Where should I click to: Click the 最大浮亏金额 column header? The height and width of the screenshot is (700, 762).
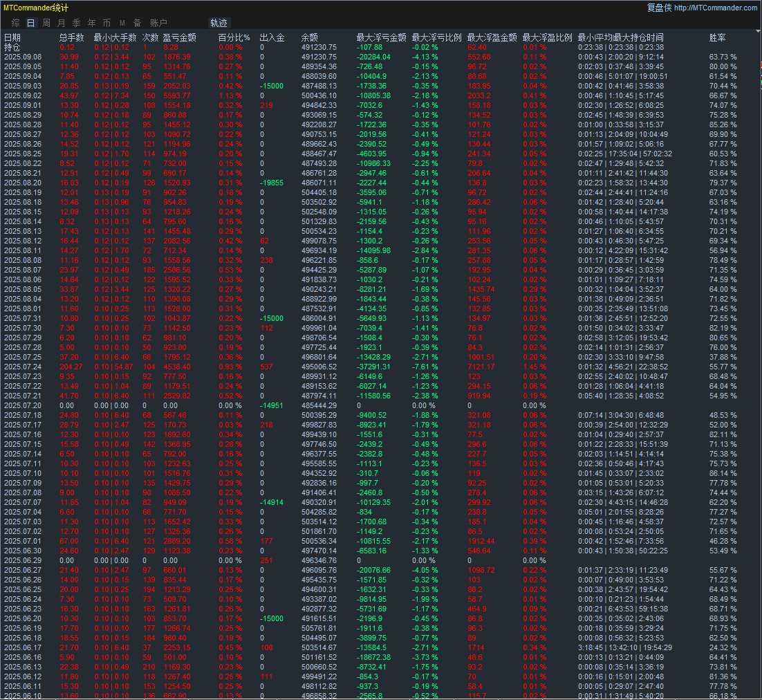tap(381, 37)
